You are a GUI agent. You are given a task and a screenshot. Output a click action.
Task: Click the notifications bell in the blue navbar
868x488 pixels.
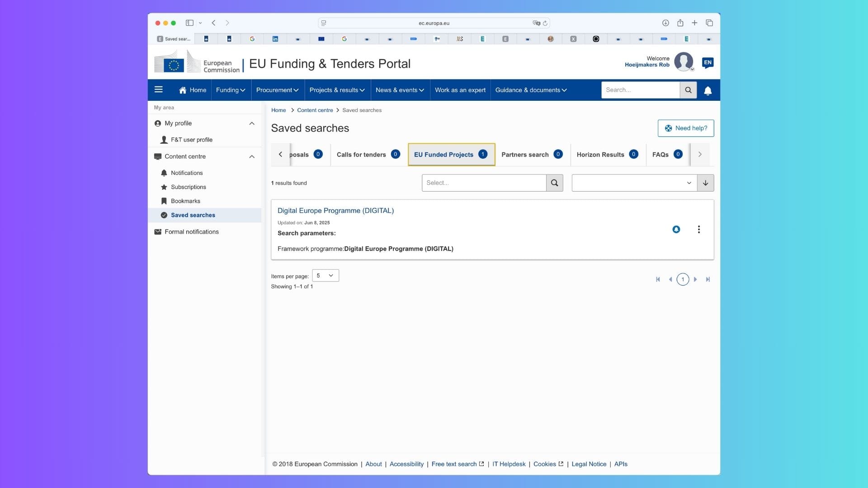[x=708, y=90]
